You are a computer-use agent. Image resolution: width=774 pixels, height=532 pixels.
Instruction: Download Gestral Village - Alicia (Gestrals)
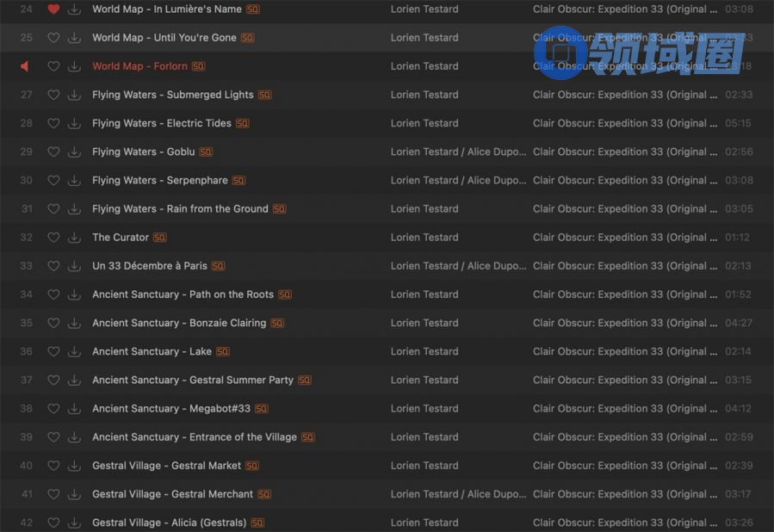click(x=75, y=523)
